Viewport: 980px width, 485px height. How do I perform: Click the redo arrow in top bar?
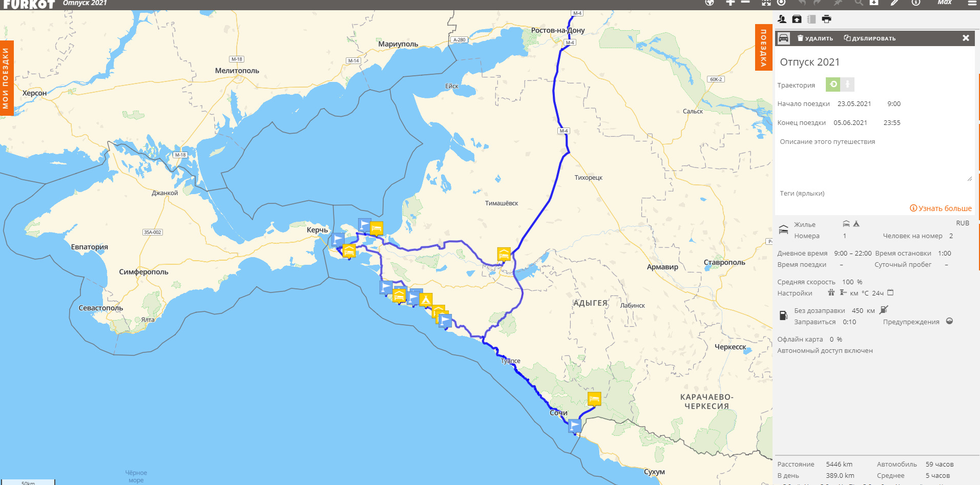pyautogui.click(x=817, y=2)
